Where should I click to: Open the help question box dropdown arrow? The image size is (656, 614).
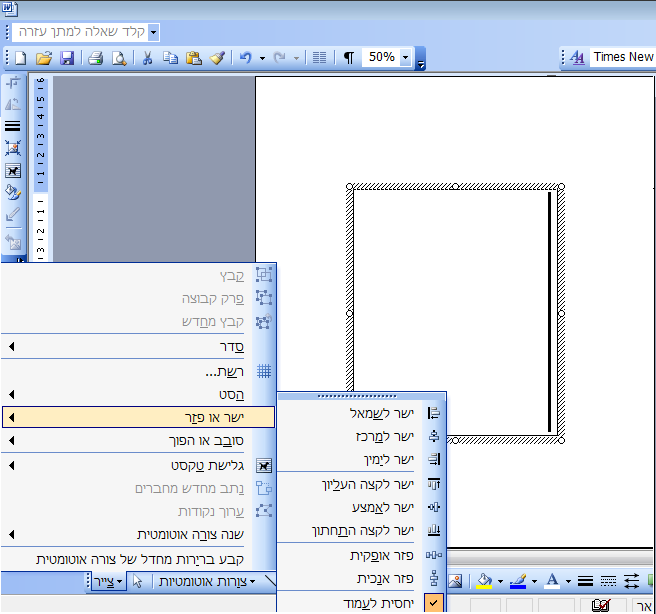154,32
